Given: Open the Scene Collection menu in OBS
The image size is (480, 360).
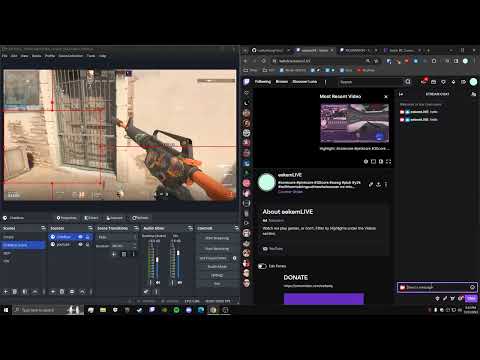Looking at the screenshot, I should pyautogui.click(x=70, y=56).
